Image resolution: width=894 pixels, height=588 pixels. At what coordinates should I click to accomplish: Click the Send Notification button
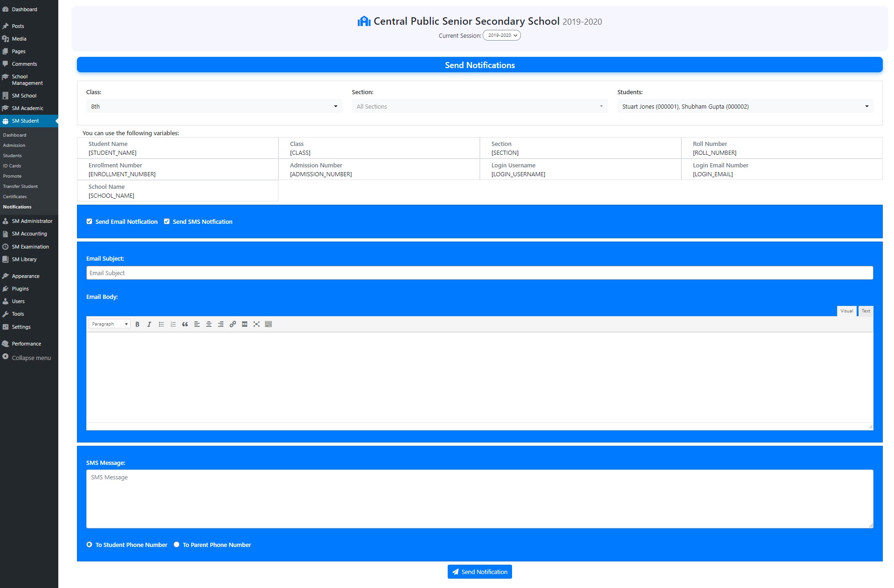pyautogui.click(x=479, y=572)
